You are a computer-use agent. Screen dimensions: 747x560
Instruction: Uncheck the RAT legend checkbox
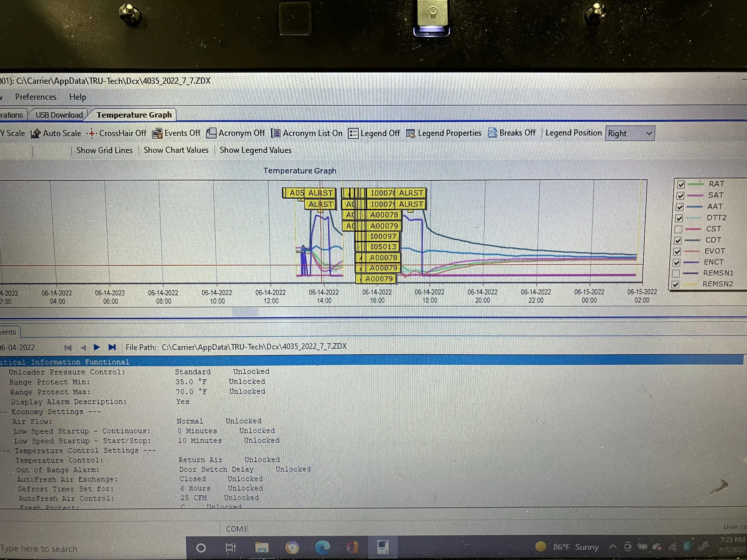point(681,185)
